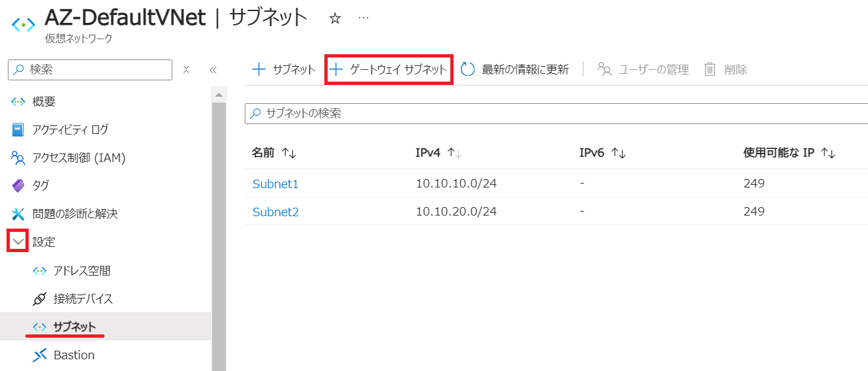Image resolution: width=868 pixels, height=371 pixels.
Task: Click the 10.10.20.0/24 address cell
Action: pos(456,212)
